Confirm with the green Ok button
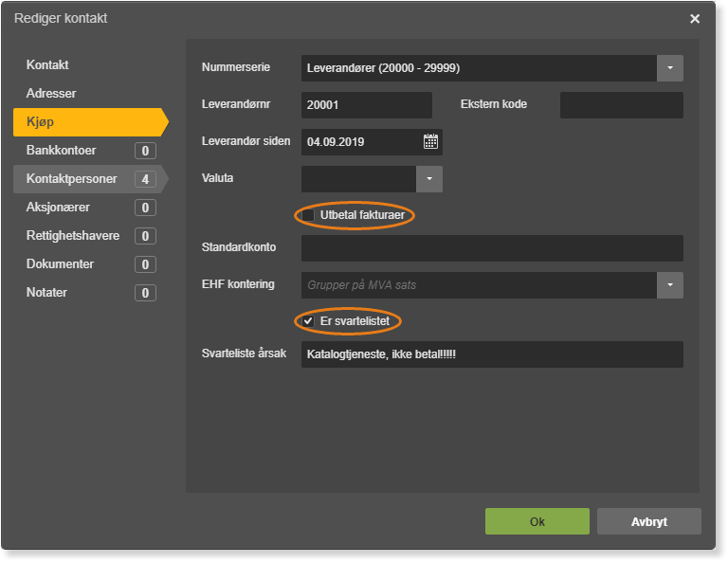This screenshot has width=728, height=562. (537, 521)
